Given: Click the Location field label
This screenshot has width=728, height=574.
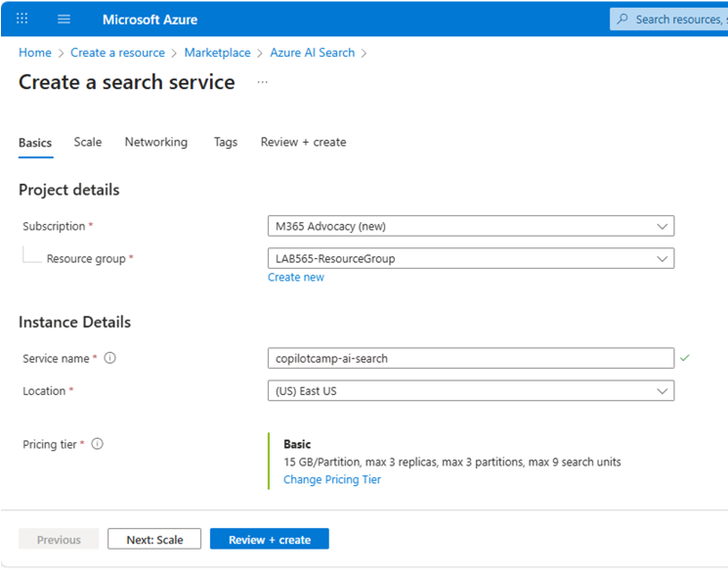Looking at the screenshot, I should (x=44, y=391).
